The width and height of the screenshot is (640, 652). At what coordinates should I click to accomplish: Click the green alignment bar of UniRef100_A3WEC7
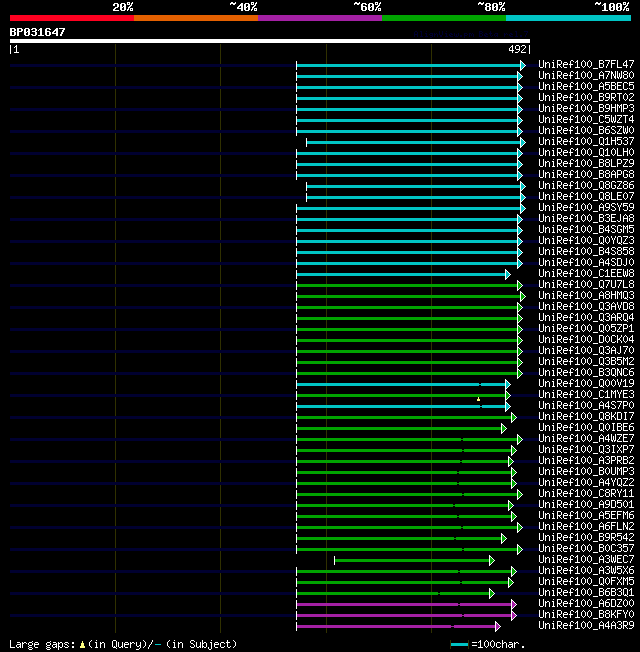[x=412, y=561]
